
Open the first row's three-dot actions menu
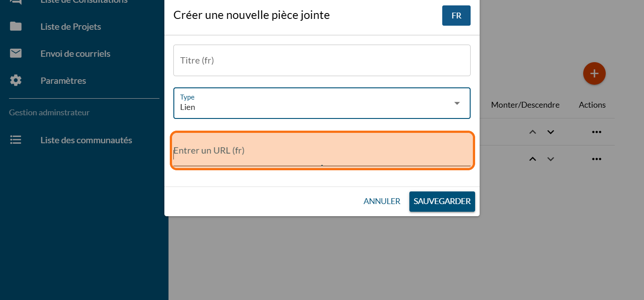tap(597, 132)
